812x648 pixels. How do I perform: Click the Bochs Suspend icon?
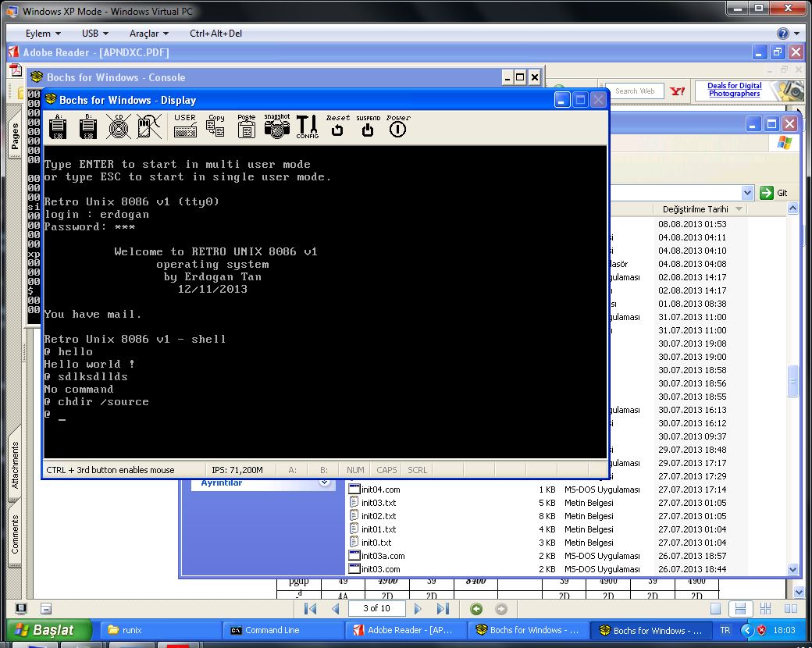(368, 126)
